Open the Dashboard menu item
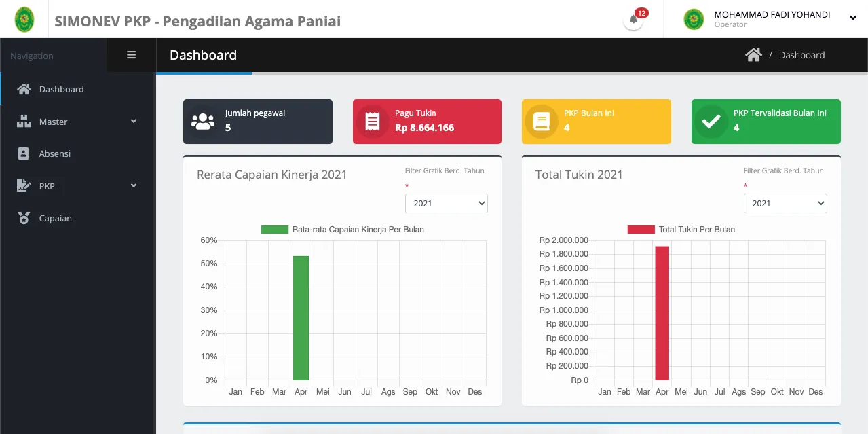 pos(78,89)
